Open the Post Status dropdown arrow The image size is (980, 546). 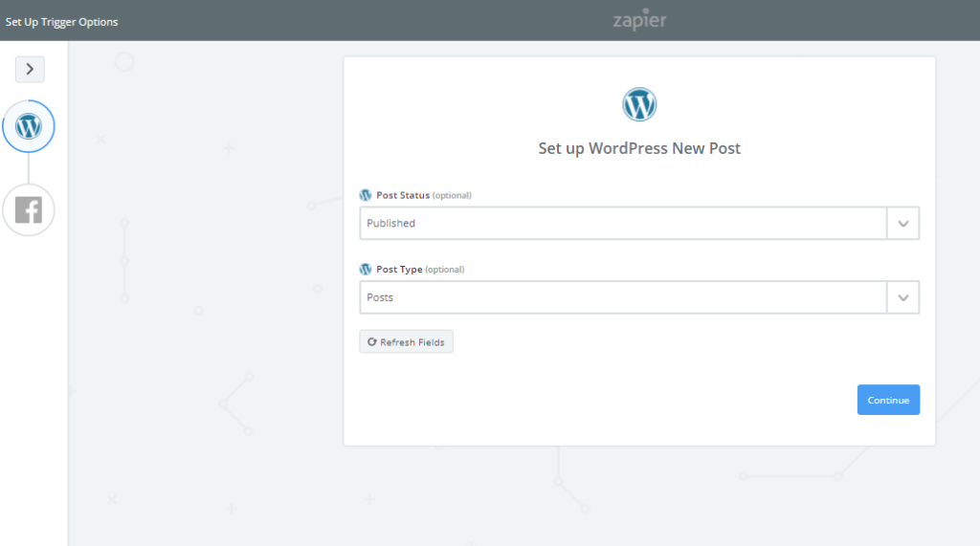[x=903, y=223]
